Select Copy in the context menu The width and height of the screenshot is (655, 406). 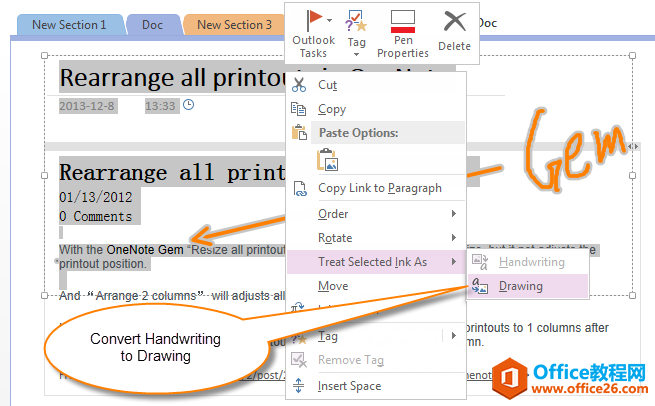[x=331, y=109]
